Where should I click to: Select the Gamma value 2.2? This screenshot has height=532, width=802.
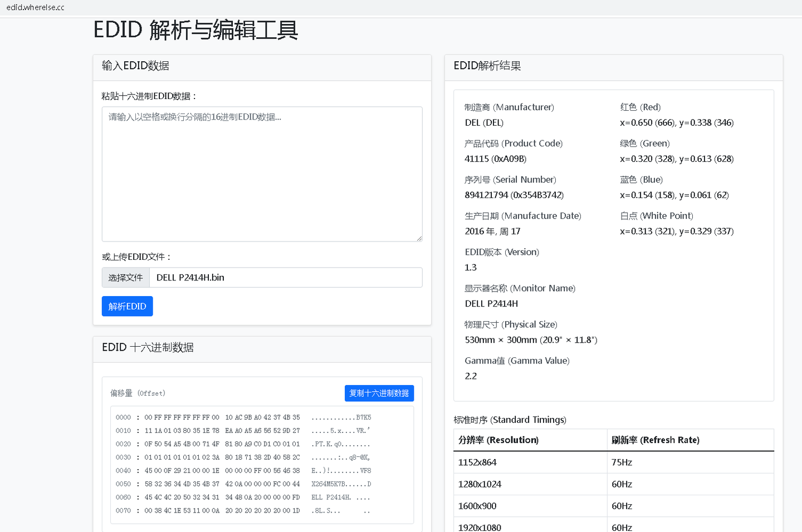click(x=471, y=376)
